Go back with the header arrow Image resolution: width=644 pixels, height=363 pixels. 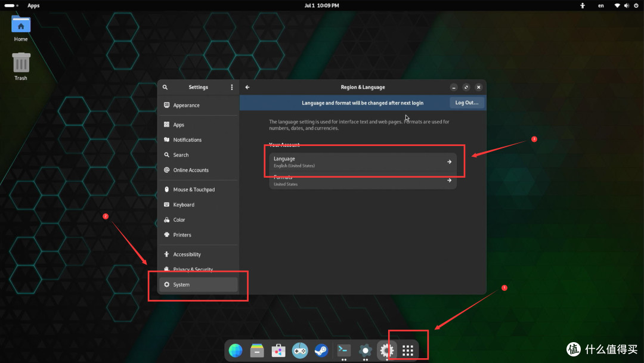(247, 87)
